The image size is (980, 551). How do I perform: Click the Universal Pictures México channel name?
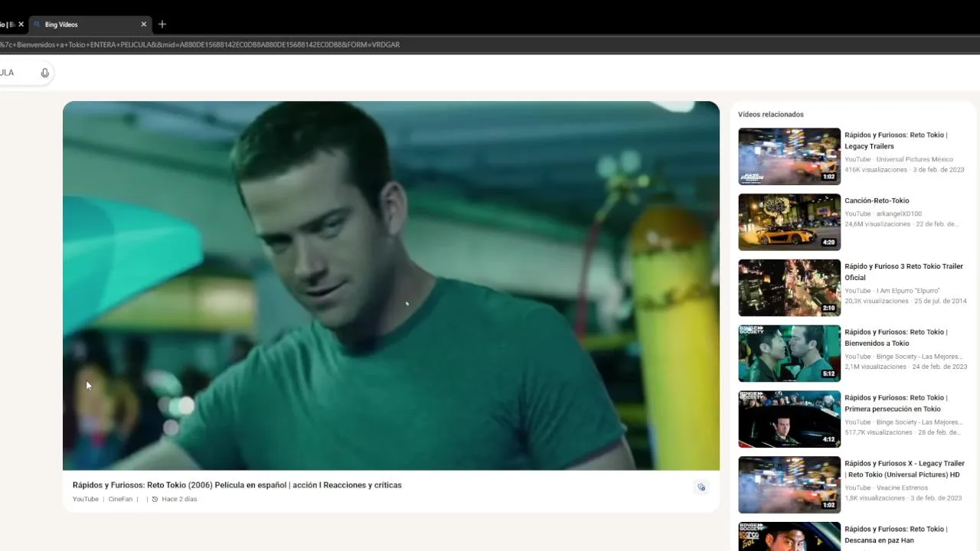pyautogui.click(x=915, y=159)
